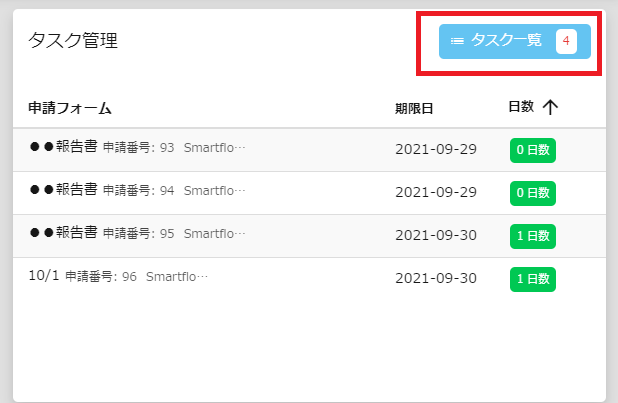Select due date 2021-09-30 in request 95 row
Viewport: 618px width, 403px height.
[x=436, y=235]
